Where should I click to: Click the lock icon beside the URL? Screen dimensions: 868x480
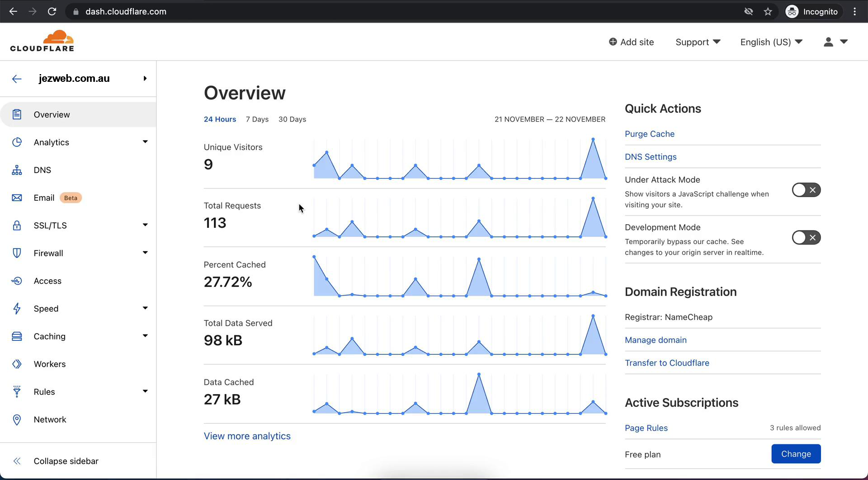click(x=75, y=12)
